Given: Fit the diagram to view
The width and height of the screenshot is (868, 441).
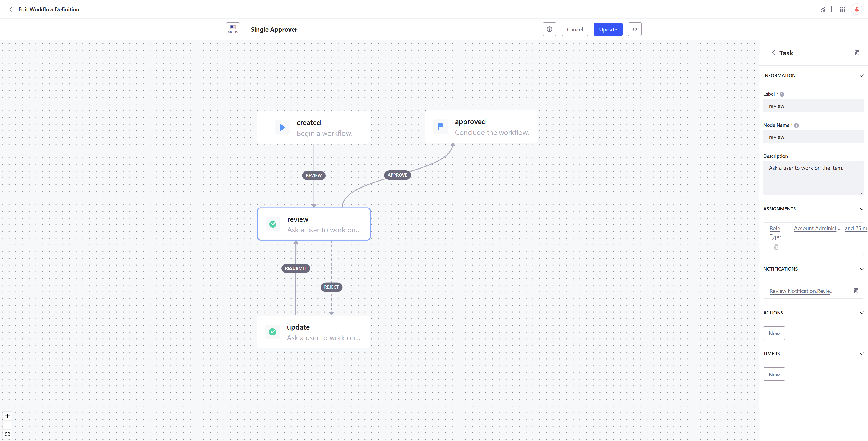Looking at the screenshot, I should tap(7, 434).
